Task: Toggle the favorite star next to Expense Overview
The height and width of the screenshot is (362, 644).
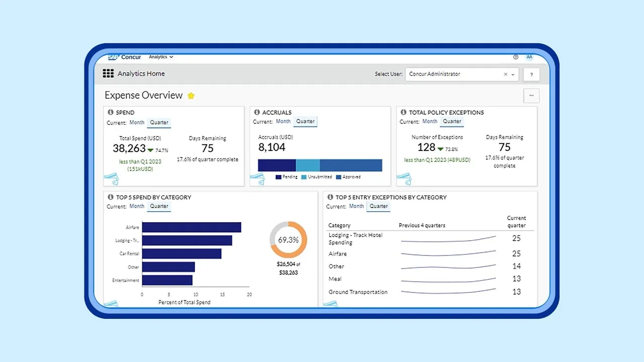Action: click(x=191, y=96)
